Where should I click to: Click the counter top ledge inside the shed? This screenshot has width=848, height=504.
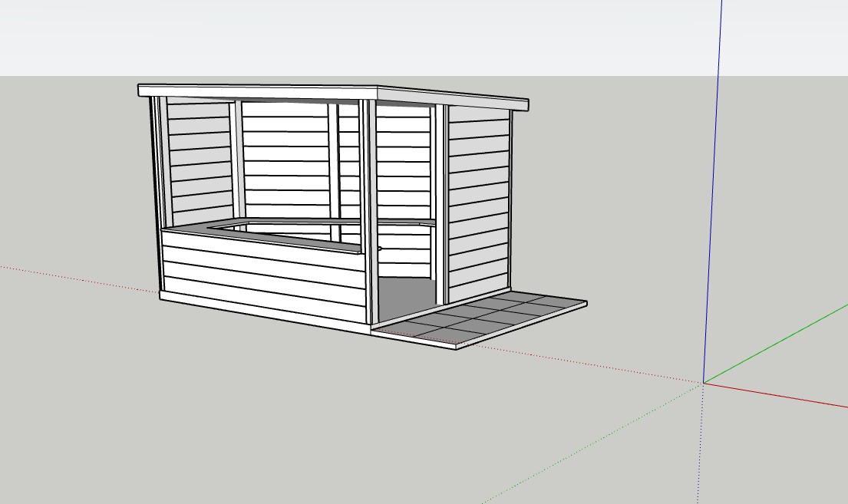click(x=303, y=232)
